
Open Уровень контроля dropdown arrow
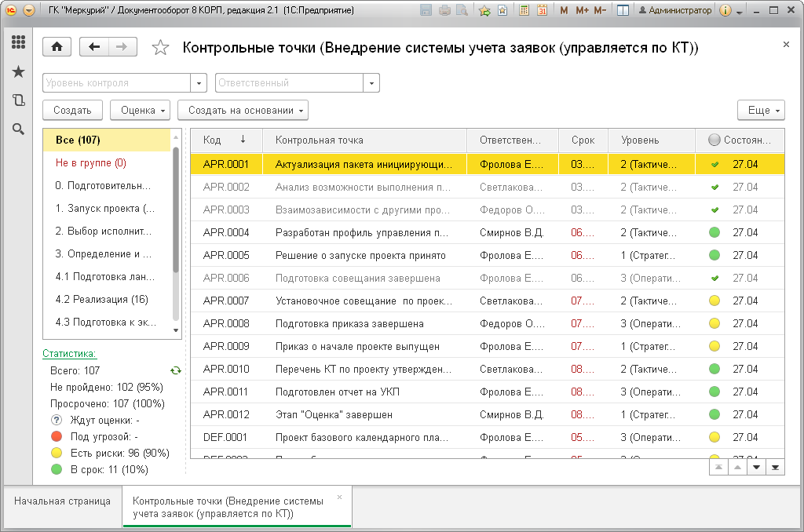tap(199, 83)
